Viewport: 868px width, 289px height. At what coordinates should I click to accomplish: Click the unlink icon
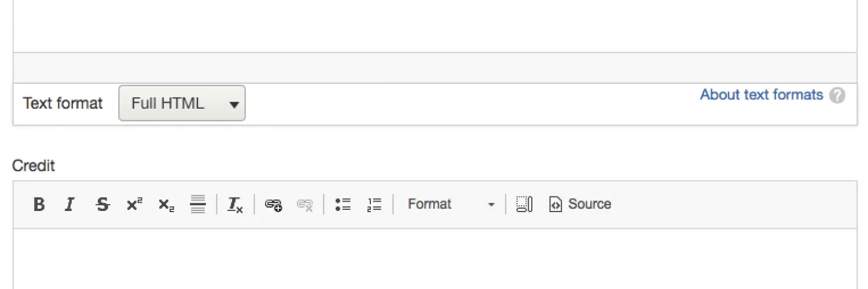click(304, 204)
